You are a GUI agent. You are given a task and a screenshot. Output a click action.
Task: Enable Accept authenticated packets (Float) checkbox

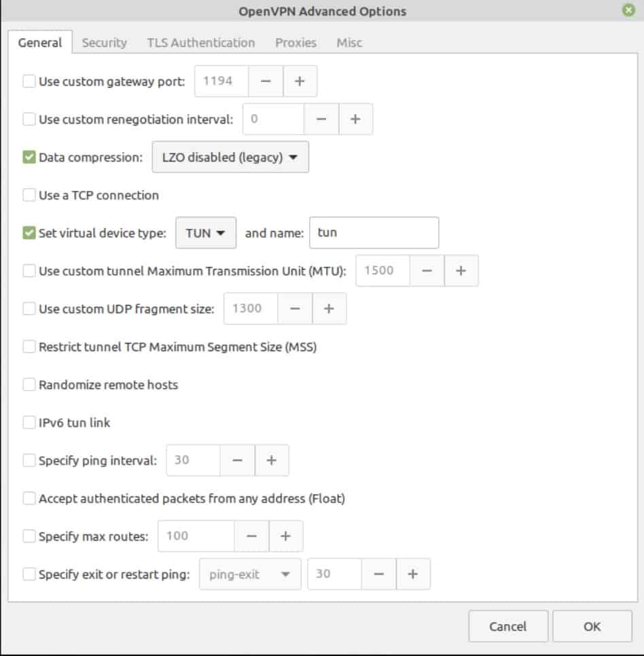(x=29, y=498)
